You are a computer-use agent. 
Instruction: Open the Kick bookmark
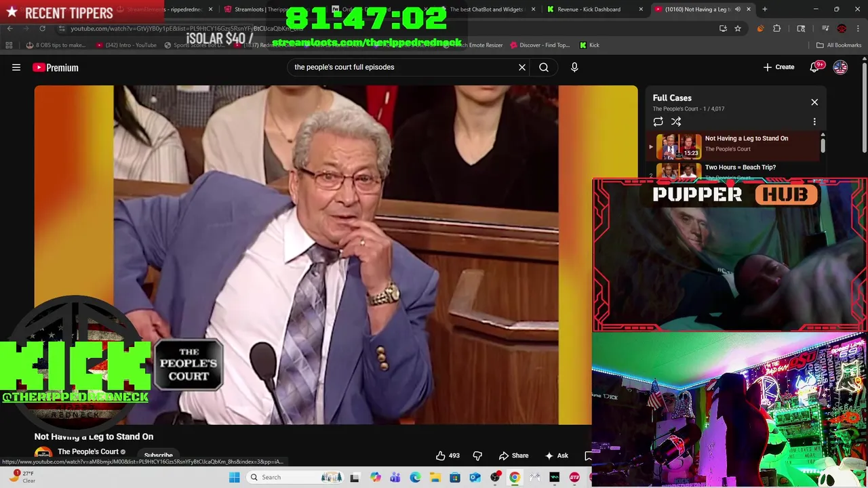tap(589, 45)
